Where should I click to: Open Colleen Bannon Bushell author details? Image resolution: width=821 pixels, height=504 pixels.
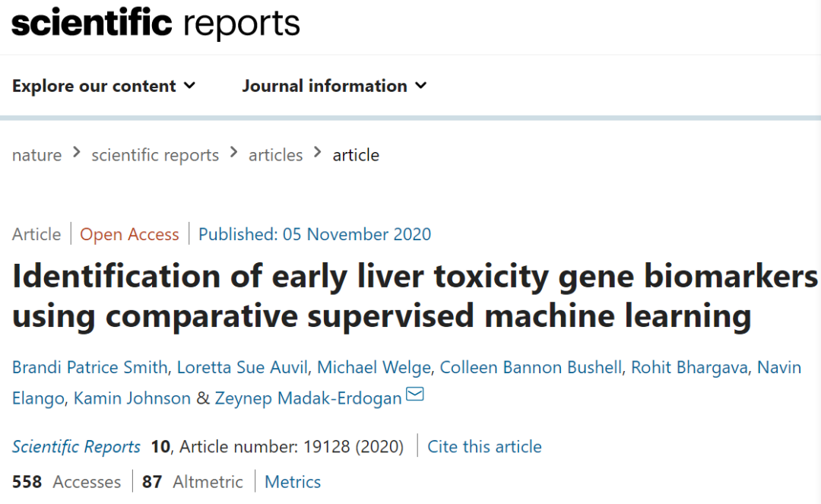coord(531,368)
